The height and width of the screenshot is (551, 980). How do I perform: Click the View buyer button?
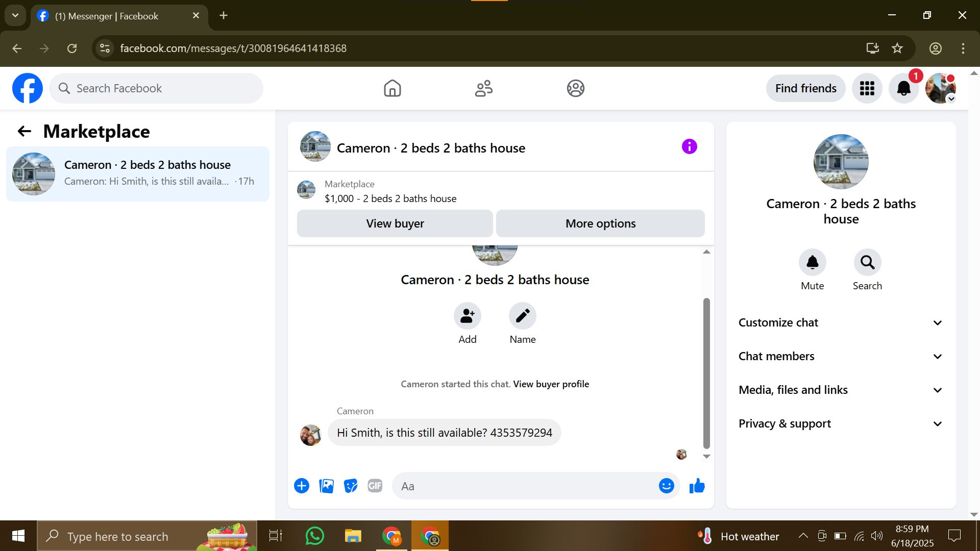(395, 223)
